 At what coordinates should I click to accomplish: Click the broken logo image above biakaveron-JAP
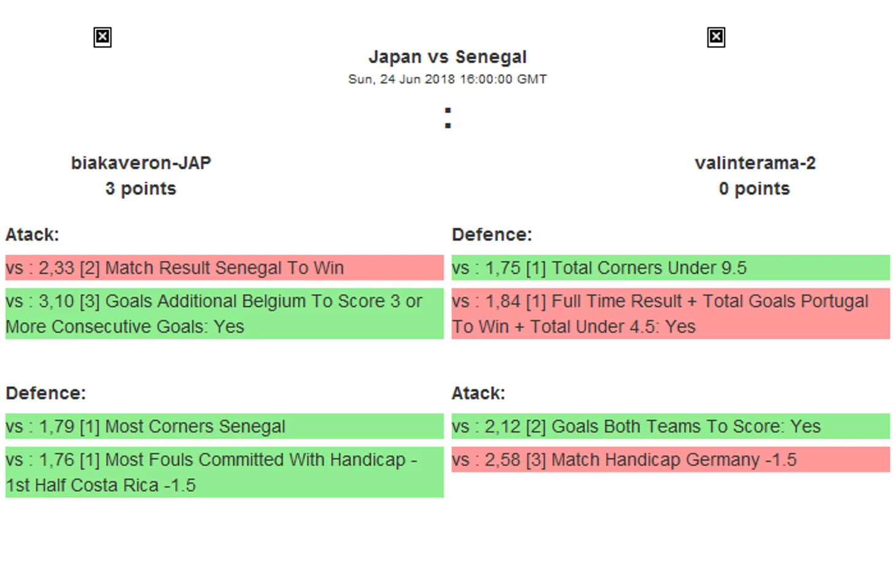coord(102,37)
